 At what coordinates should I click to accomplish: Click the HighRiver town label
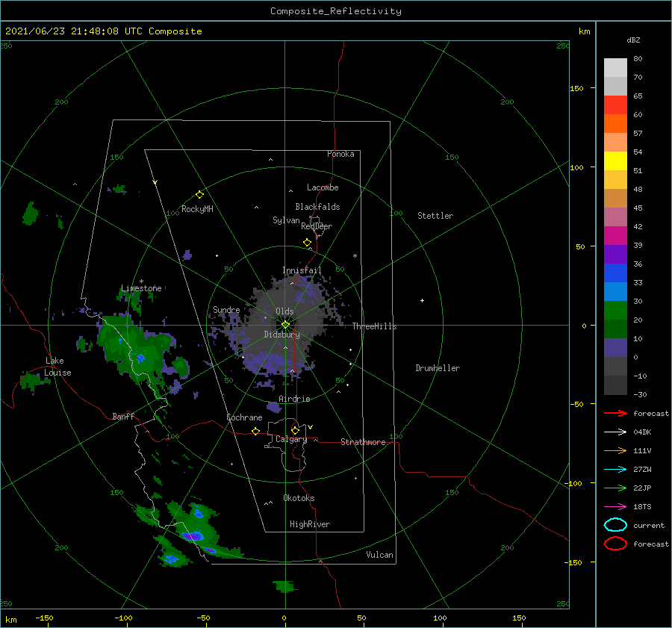click(310, 524)
